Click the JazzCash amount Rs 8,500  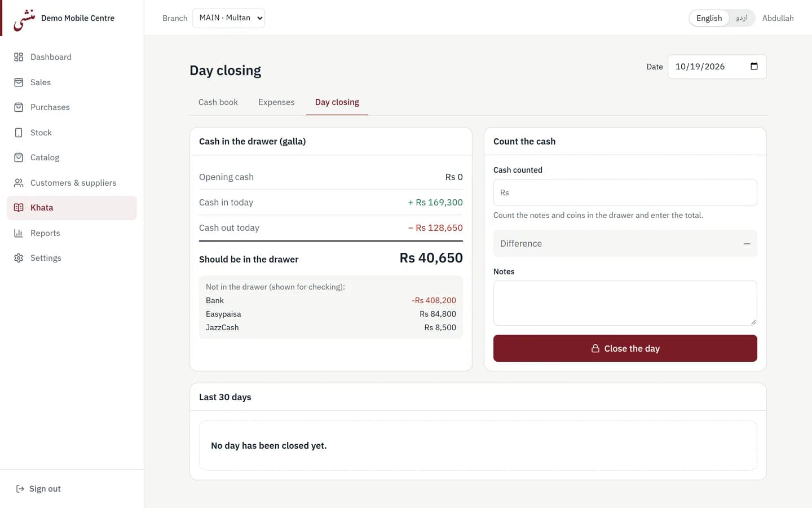(440, 327)
